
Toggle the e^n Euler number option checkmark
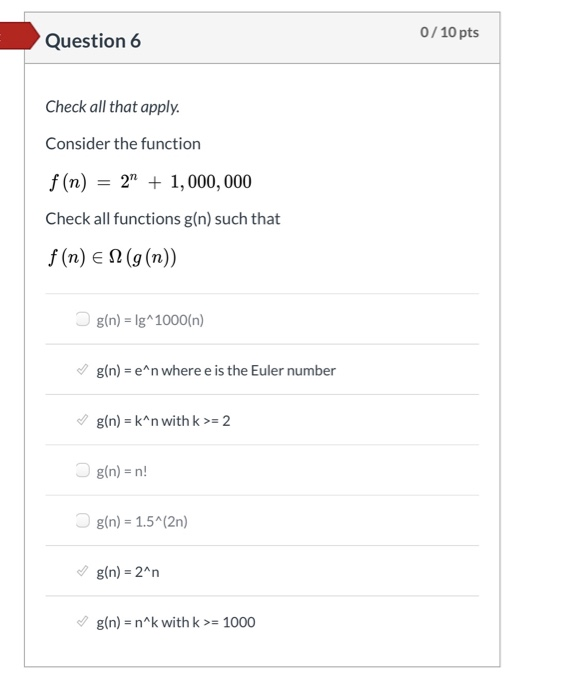(x=83, y=370)
